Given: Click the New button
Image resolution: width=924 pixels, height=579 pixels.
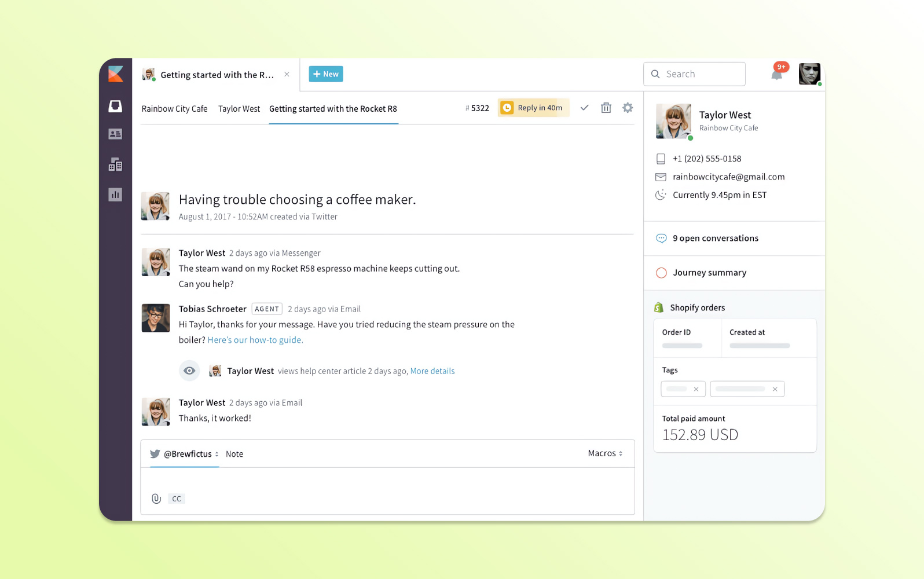Looking at the screenshot, I should 326,74.
